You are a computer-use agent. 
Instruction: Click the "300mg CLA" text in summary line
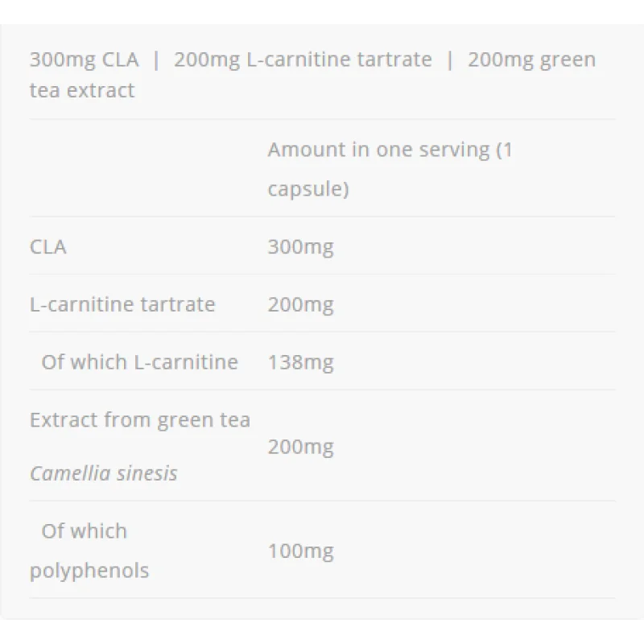(x=84, y=60)
